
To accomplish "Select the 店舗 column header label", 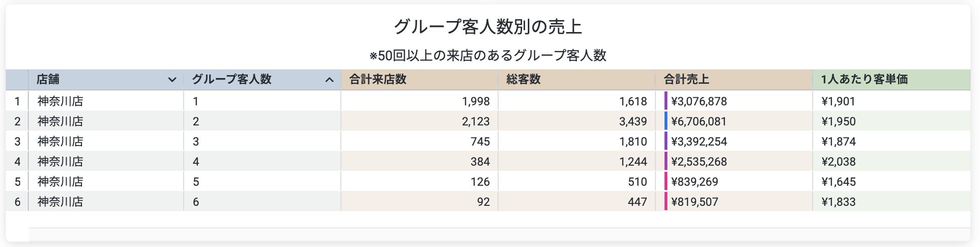I will [48, 79].
